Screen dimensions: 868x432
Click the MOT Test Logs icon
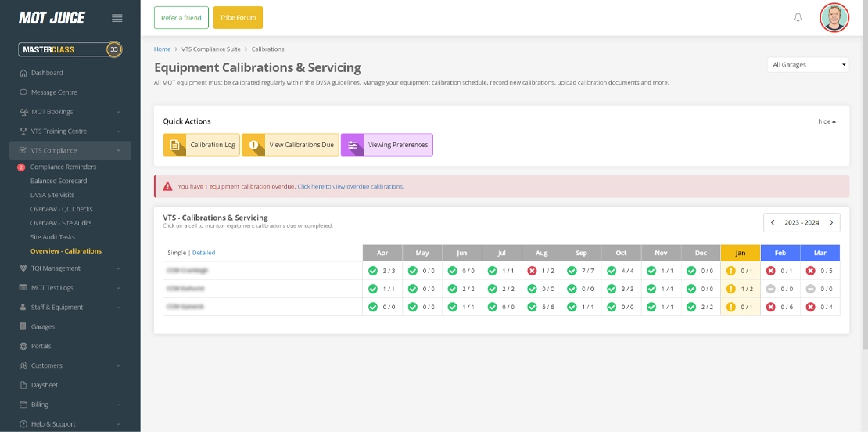pos(23,287)
